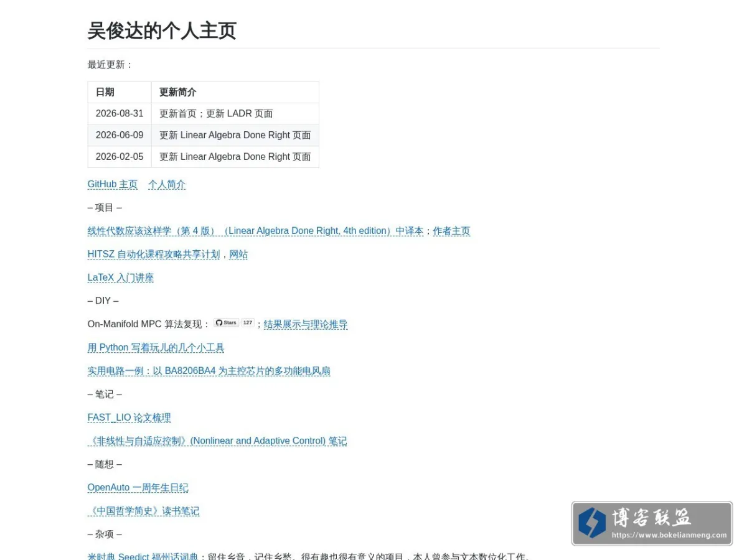Image resolution: width=747 pixels, height=560 pixels.
Task: Select the 2026-06-09 date cell
Action: (120, 135)
